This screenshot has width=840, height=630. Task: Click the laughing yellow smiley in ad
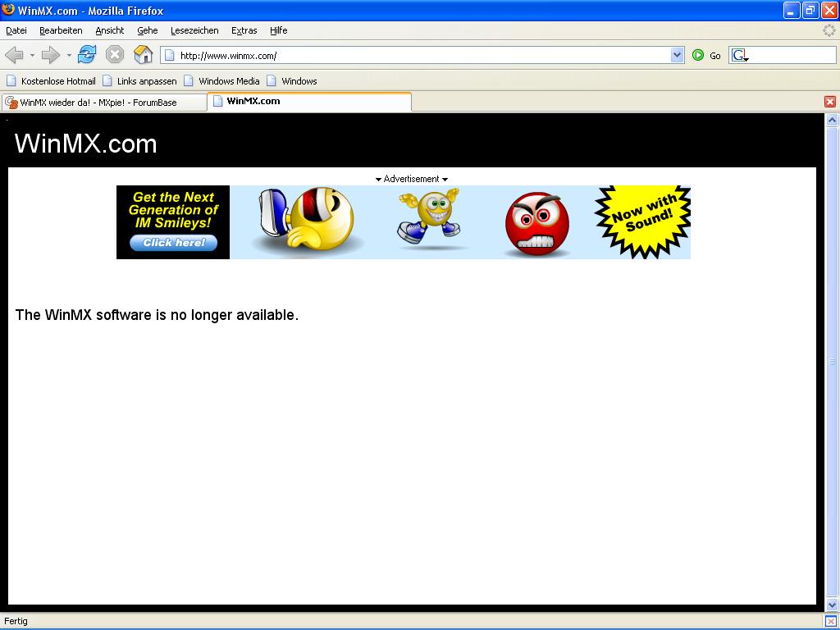tap(307, 220)
